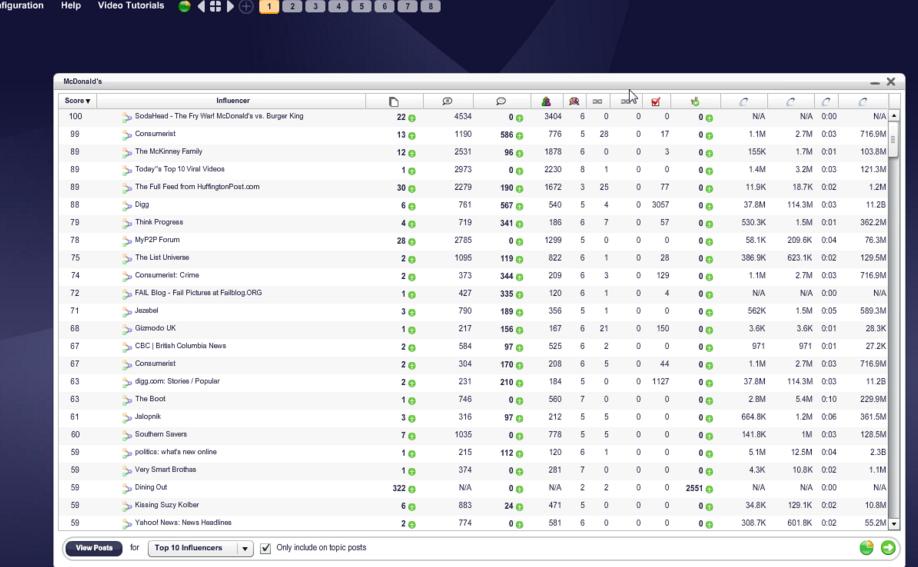Screen dimensions: 918x567
Task: Click the feed icon beside Digg row
Action: click(126, 206)
